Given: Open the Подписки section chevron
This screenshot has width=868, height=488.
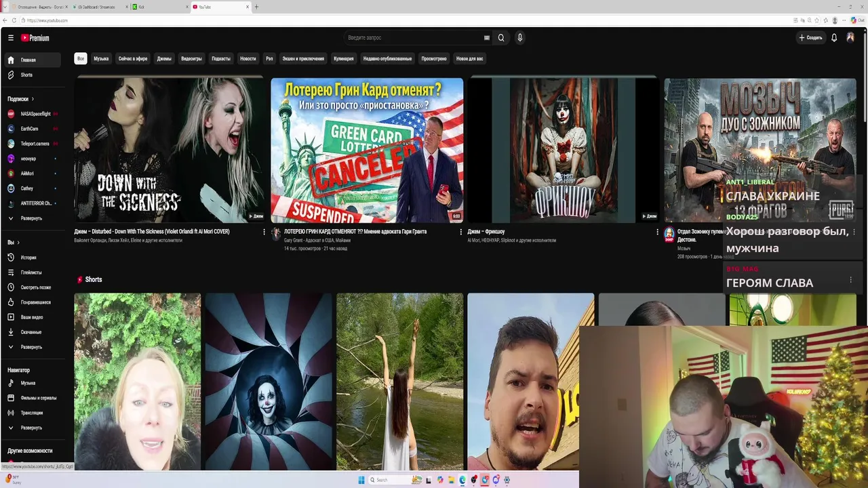Looking at the screenshot, I should tap(32, 99).
